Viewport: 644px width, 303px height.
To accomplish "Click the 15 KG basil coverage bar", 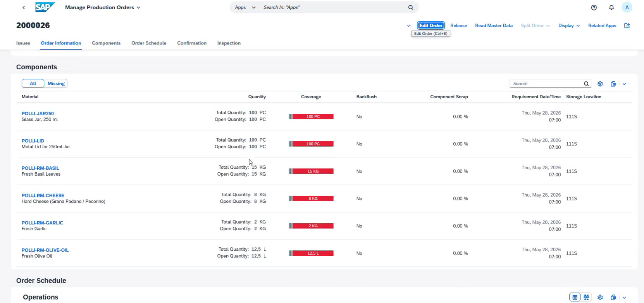I will (x=311, y=171).
